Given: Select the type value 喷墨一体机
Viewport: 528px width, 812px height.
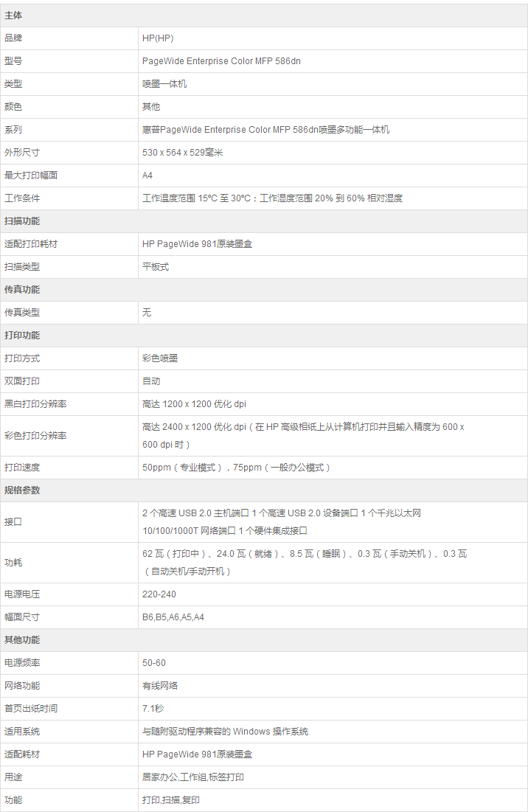Looking at the screenshot, I should (164, 84).
